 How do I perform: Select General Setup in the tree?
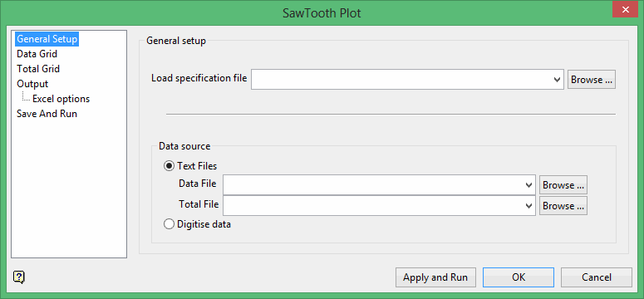tap(47, 39)
